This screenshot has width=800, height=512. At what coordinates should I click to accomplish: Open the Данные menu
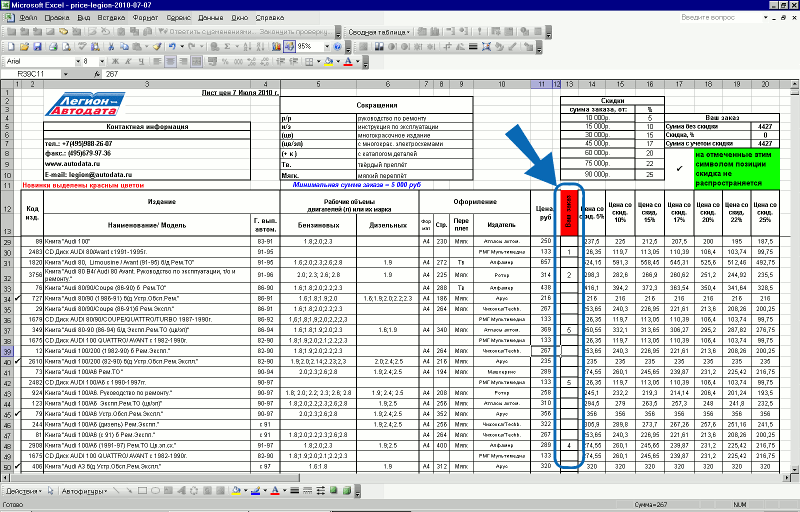[210, 17]
